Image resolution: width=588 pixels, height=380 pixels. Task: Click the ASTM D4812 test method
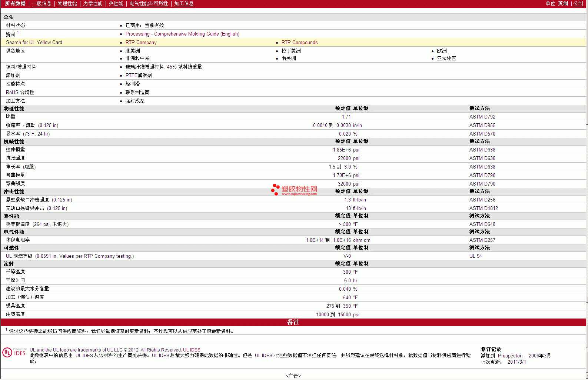[x=484, y=209]
